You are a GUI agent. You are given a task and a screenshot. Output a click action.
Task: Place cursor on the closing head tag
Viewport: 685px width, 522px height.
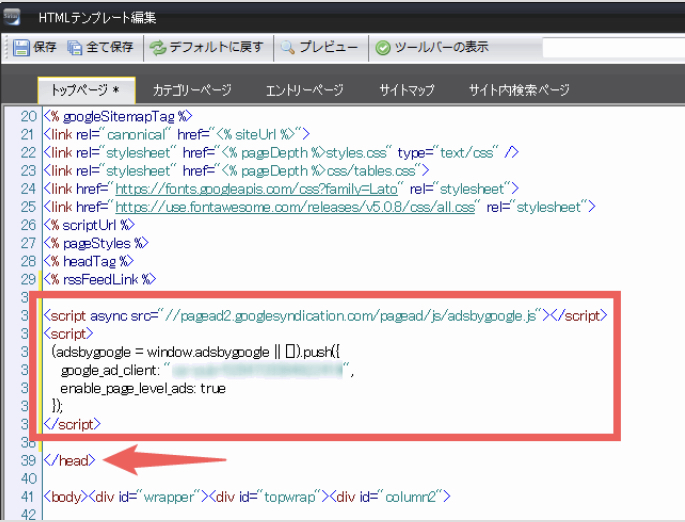tap(69, 460)
